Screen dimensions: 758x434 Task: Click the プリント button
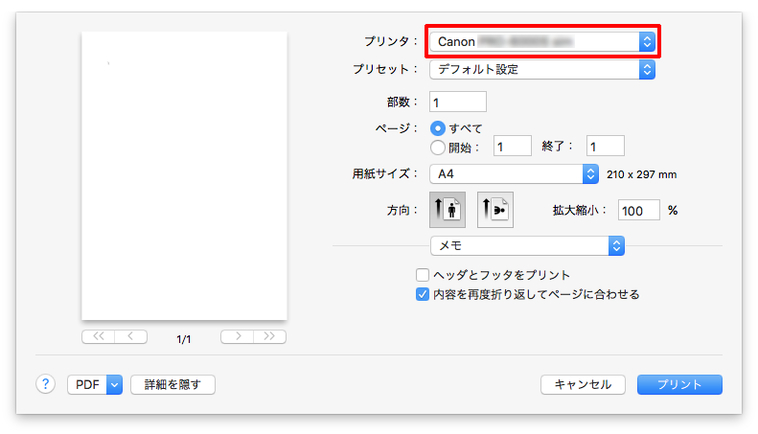coord(680,384)
